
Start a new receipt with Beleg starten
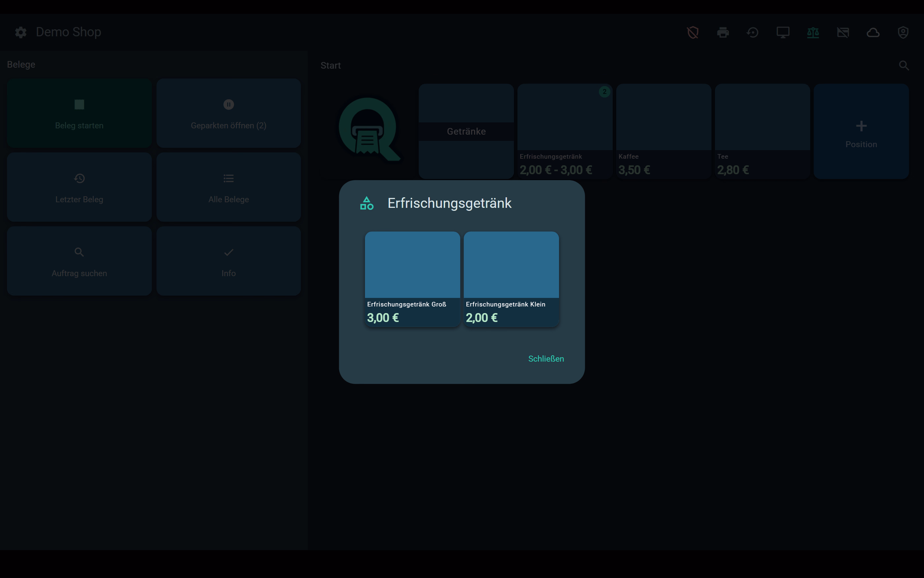coord(79,113)
